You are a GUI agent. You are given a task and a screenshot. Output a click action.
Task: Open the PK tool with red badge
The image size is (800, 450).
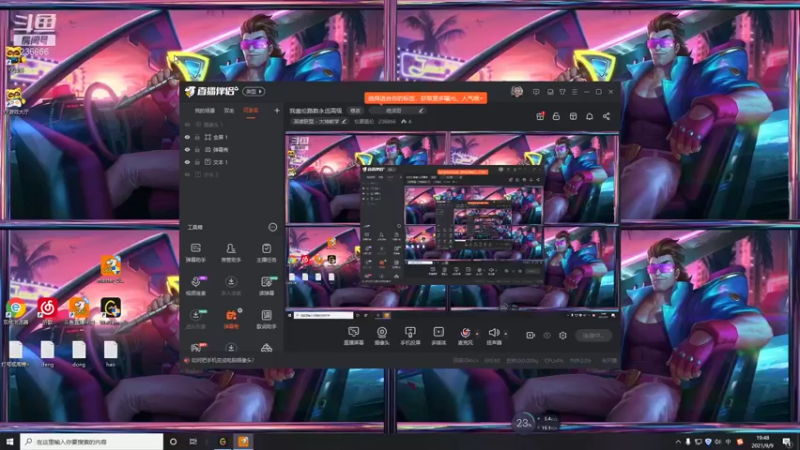[196, 348]
